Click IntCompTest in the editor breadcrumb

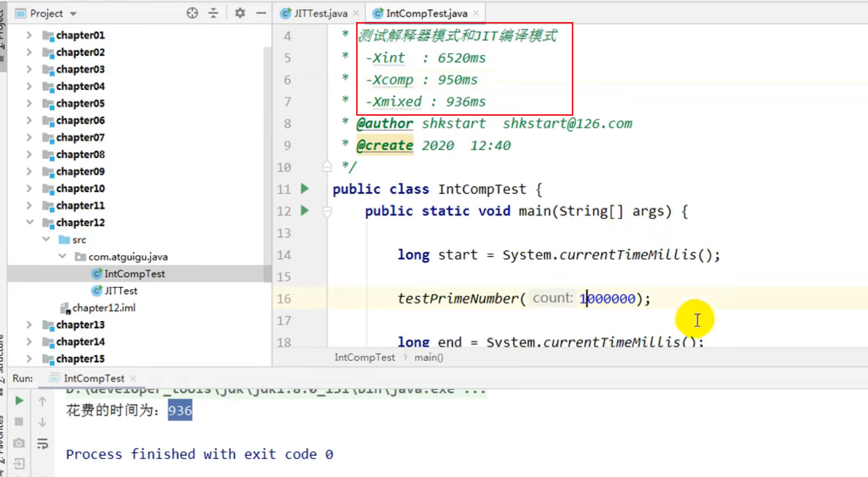click(x=364, y=357)
